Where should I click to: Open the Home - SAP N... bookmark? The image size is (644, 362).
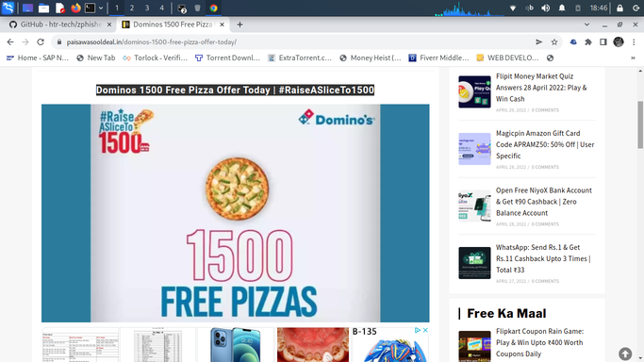pyautogui.click(x=38, y=58)
